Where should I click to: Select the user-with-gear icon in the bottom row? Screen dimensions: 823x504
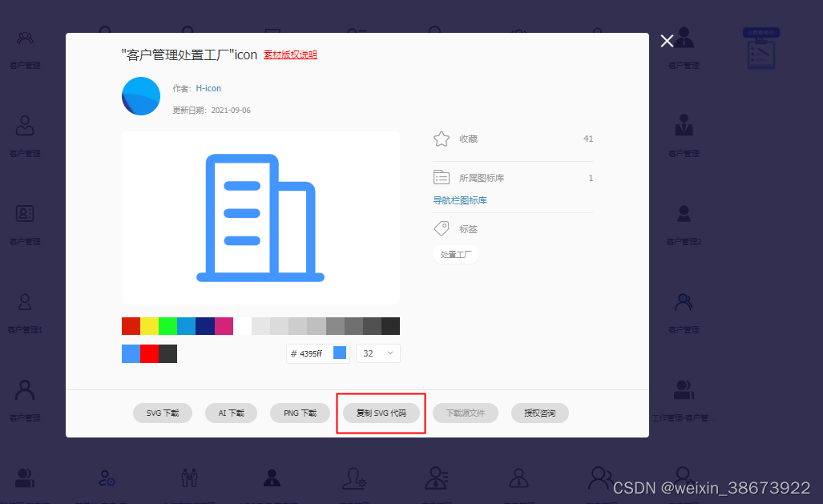tap(354, 478)
